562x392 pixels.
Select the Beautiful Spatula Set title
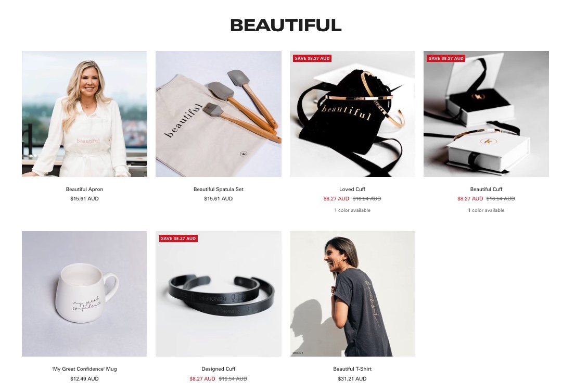[x=218, y=189]
